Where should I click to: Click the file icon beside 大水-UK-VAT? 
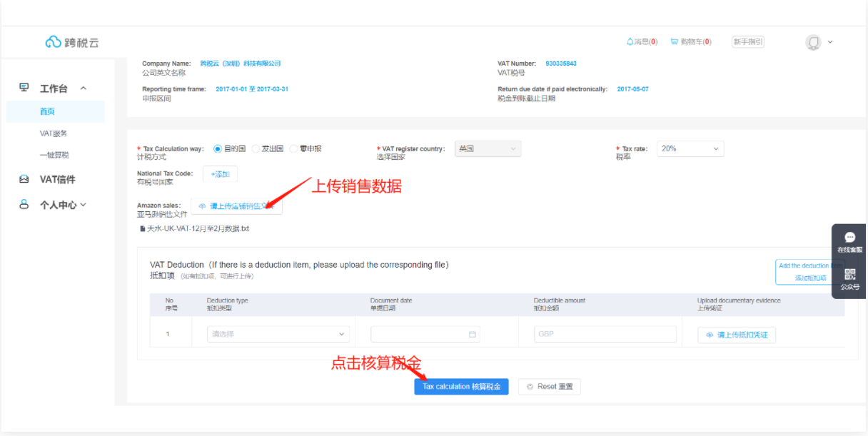pos(143,229)
